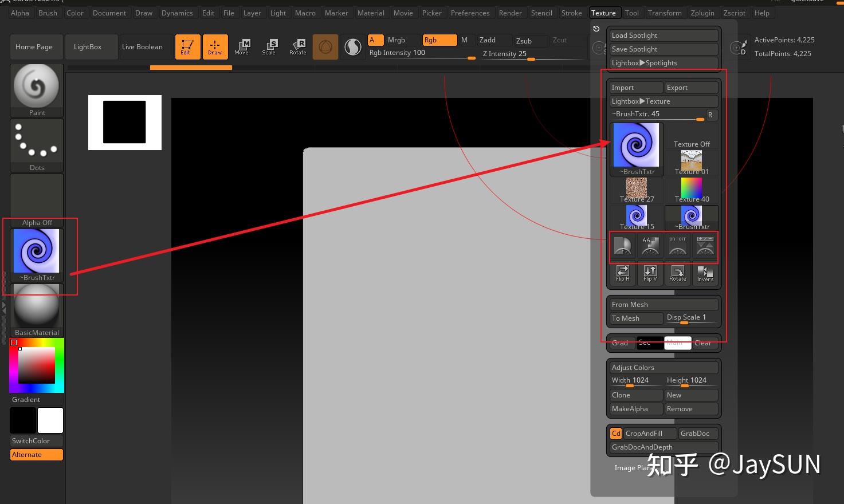This screenshot has width=844, height=504.
Task: Import a texture file
Action: coord(637,88)
